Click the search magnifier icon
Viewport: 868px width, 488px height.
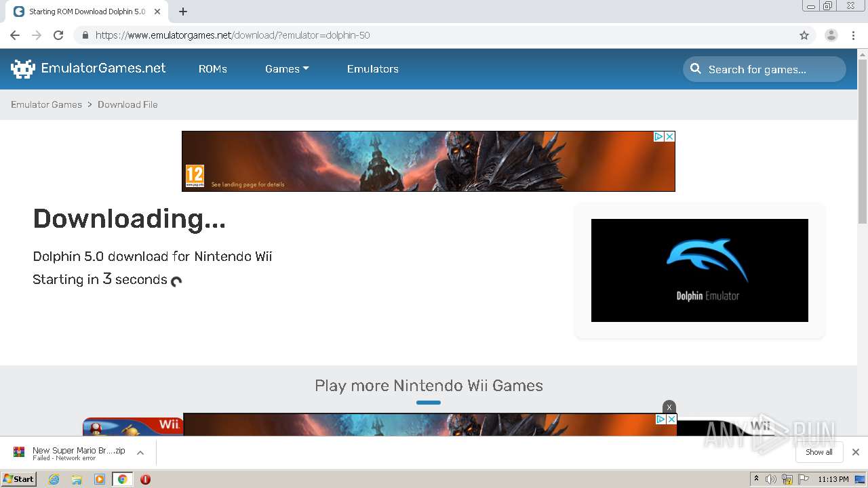point(696,68)
